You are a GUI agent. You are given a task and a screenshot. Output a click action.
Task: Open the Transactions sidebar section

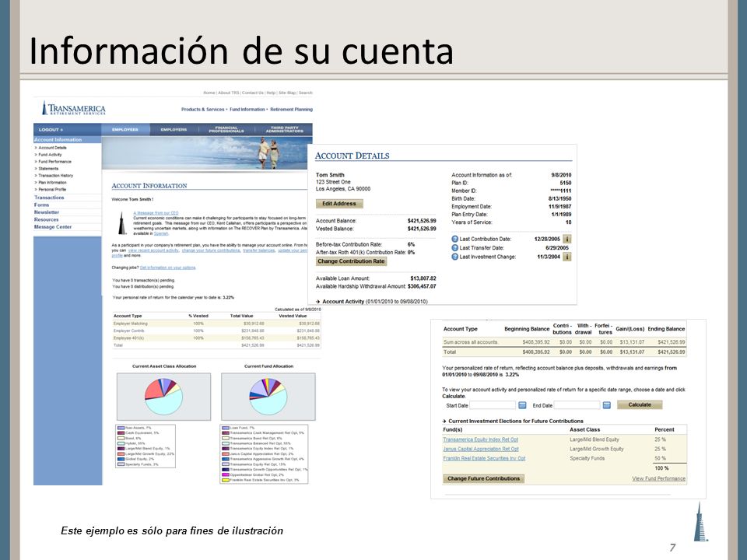(x=49, y=198)
